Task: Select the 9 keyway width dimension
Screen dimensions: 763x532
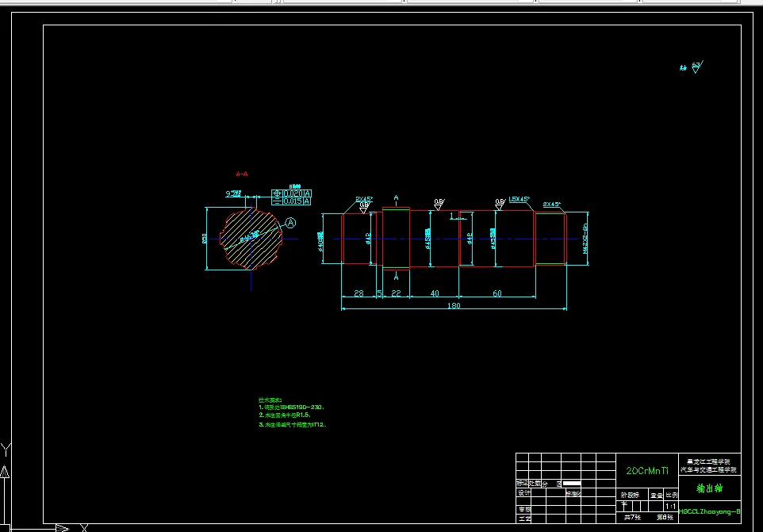Action: [233, 193]
